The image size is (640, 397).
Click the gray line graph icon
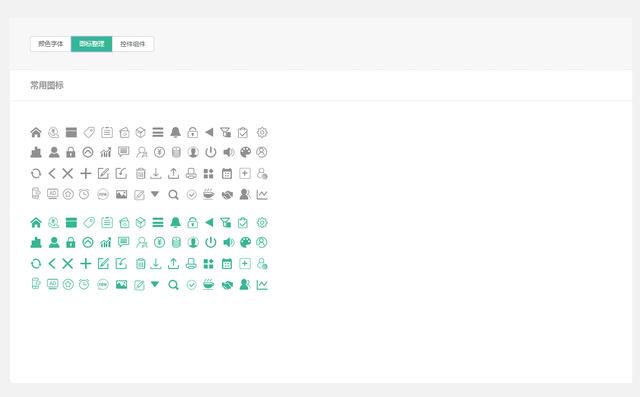[262, 195]
